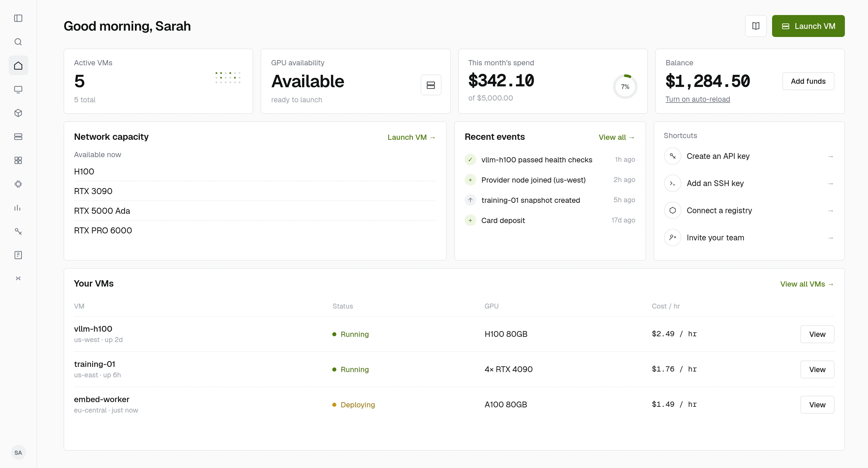The image size is (868, 468).
Task: Click Turn on auto-reload link
Action: [x=698, y=99]
